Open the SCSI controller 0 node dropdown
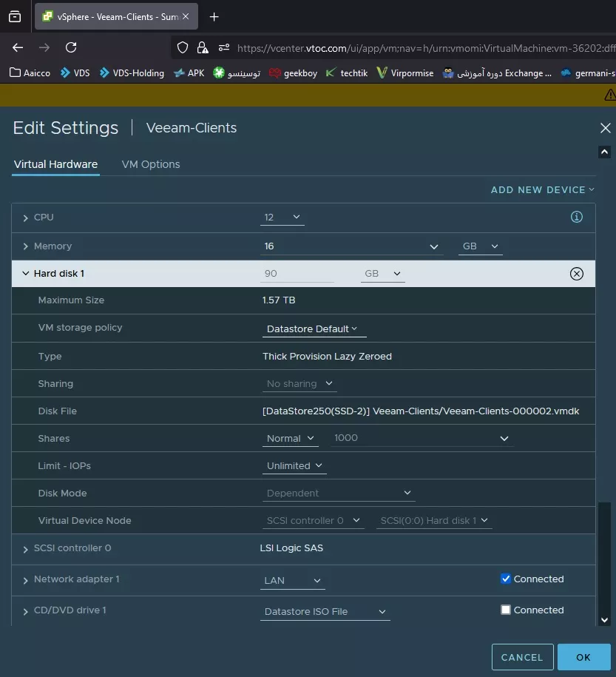616x677 pixels. pyautogui.click(x=314, y=521)
